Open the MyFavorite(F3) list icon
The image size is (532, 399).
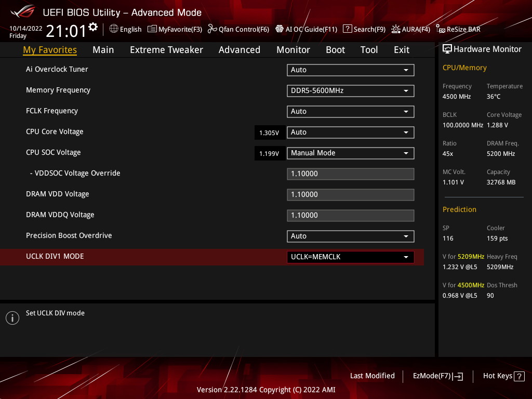(x=152, y=29)
